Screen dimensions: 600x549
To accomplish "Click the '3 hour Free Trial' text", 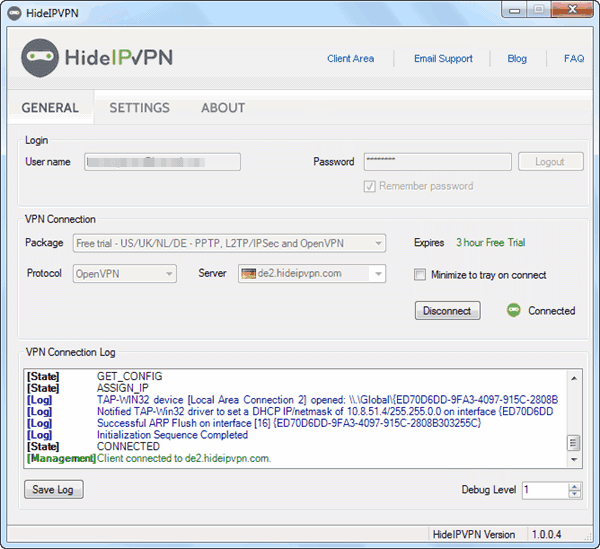I will pyautogui.click(x=490, y=243).
